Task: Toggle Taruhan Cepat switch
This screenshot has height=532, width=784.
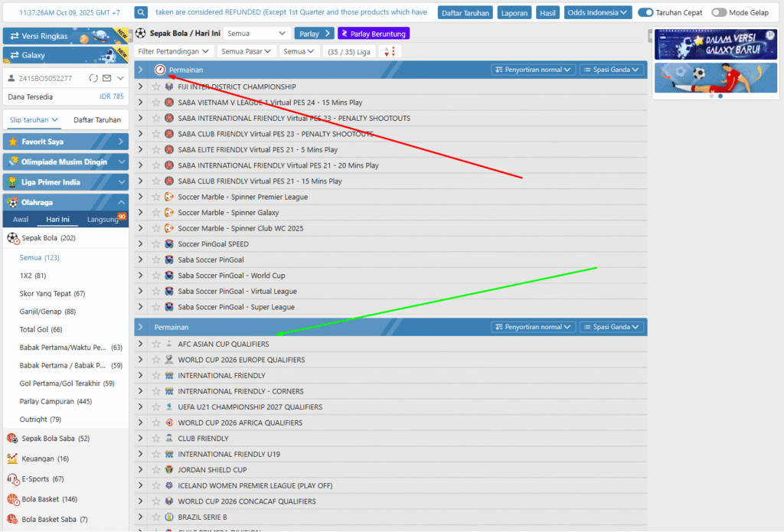Action: 645,12
